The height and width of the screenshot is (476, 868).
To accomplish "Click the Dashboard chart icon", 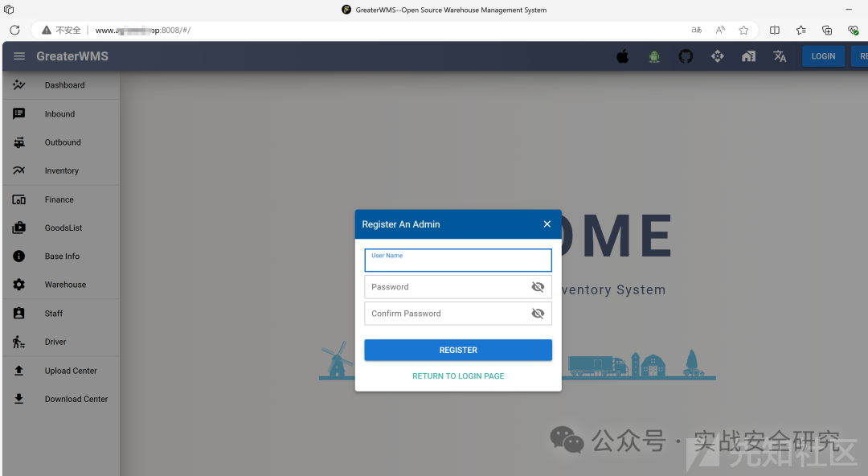I will point(18,84).
